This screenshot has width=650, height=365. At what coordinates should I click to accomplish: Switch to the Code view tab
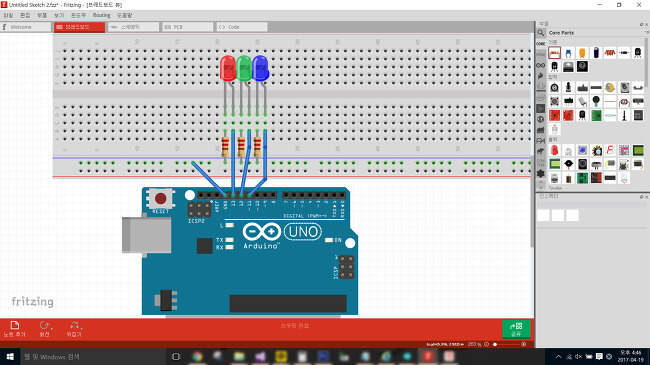pyautogui.click(x=242, y=27)
